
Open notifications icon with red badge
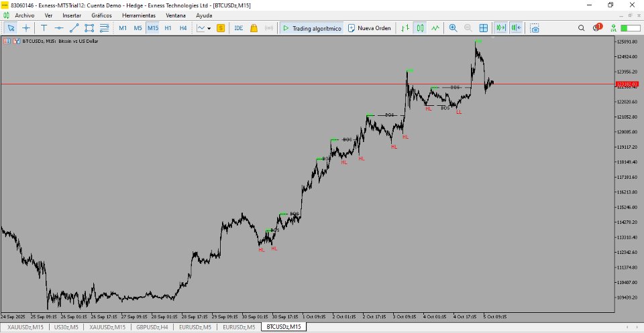[x=597, y=27]
